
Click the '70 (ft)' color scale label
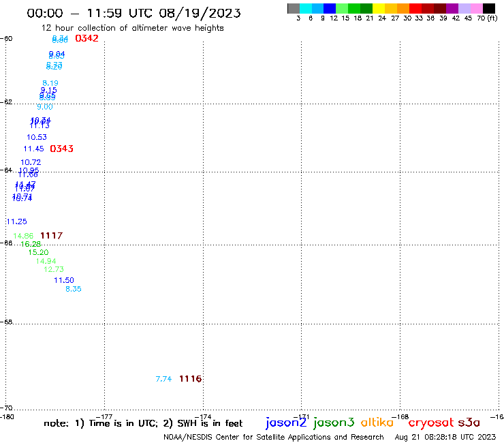coord(487,18)
